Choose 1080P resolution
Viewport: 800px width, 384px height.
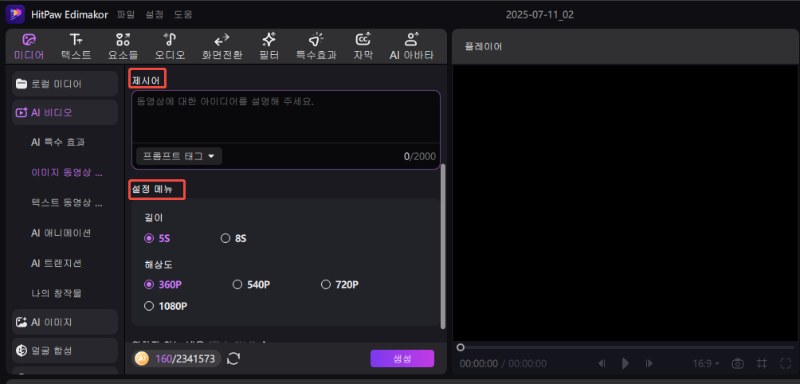[x=166, y=306]
